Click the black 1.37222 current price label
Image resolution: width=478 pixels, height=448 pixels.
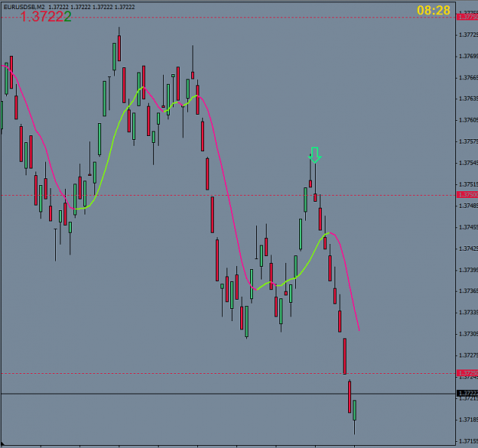coord(467,394)
